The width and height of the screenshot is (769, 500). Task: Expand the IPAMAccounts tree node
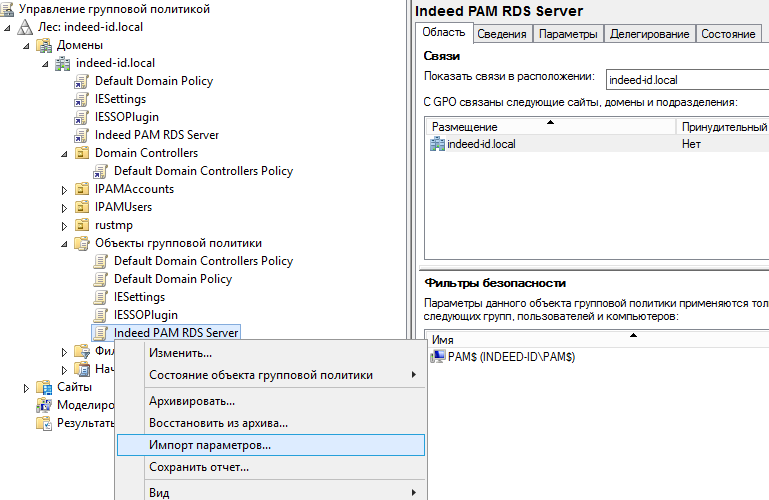click(65, 189)
